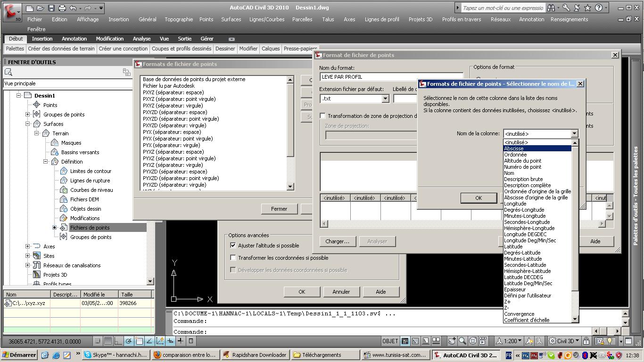Click the binoculars search icon

pos(551,8)
